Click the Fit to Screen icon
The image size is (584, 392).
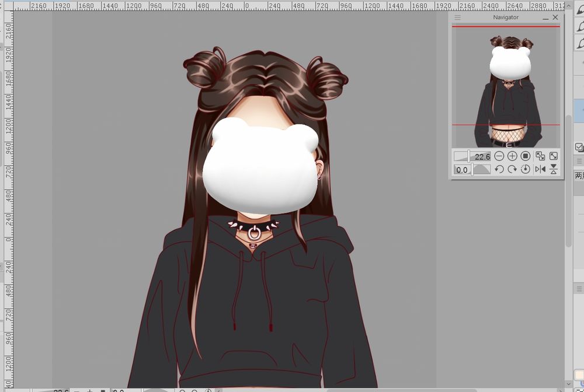(x=554, y=156)
